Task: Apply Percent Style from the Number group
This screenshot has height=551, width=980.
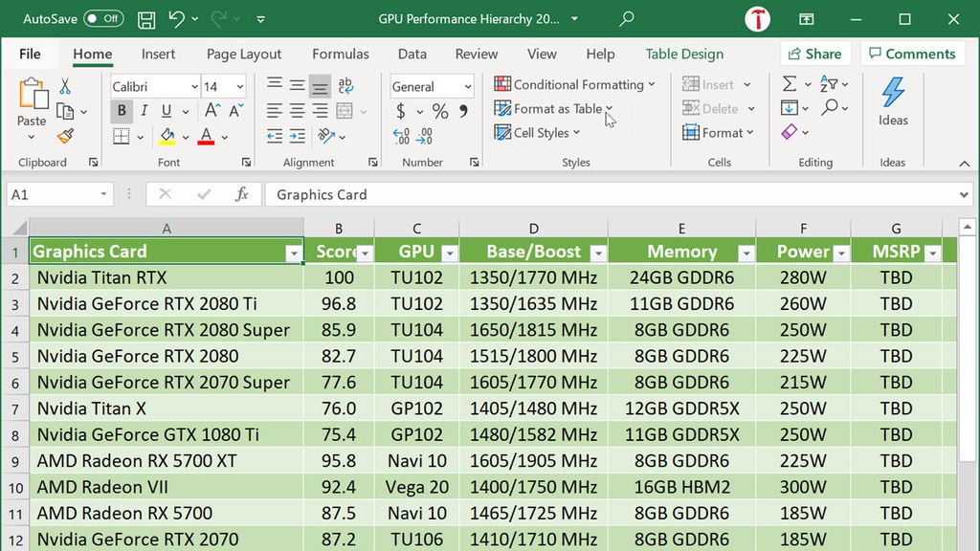Action: tap(438, 112)
